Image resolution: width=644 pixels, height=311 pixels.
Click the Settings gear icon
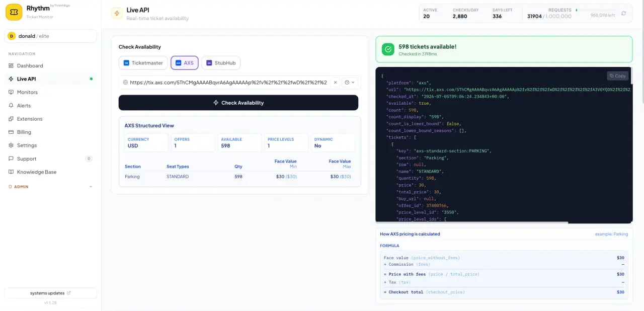11,145
